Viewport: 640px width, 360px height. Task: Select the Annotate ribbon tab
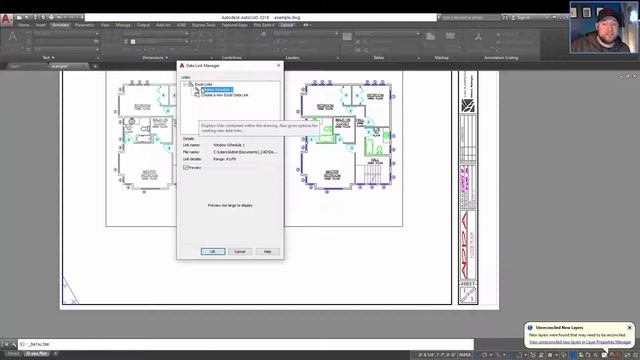click(x=60, y=25)
